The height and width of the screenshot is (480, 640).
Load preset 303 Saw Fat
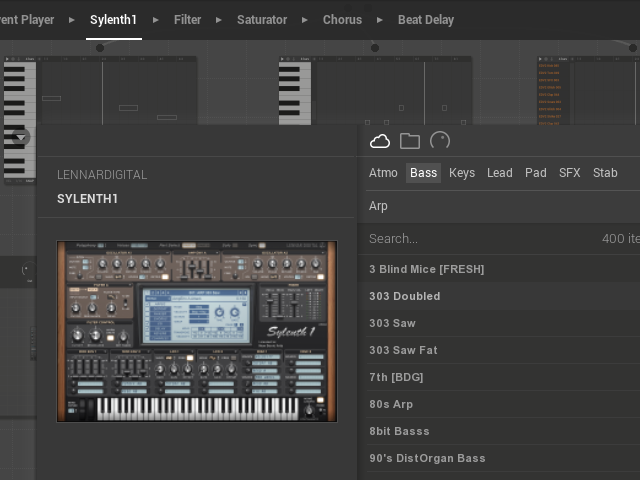pos(499,350)
